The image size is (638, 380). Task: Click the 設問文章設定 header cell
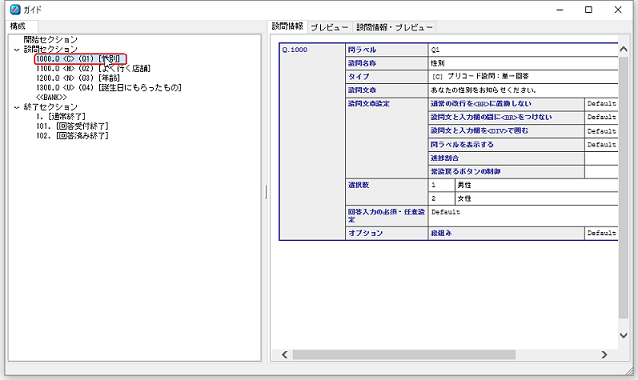(x=387, y=138)
